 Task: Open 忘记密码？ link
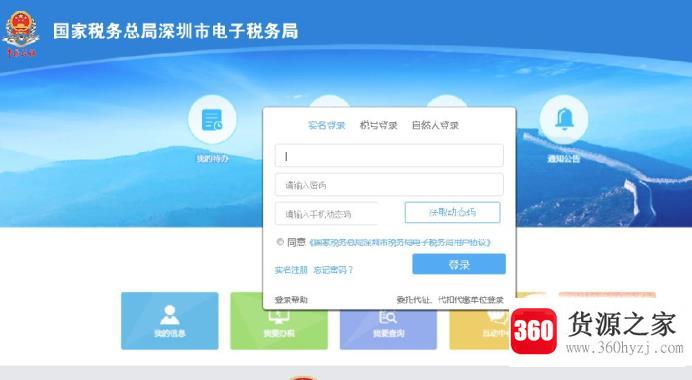[333, 270]
